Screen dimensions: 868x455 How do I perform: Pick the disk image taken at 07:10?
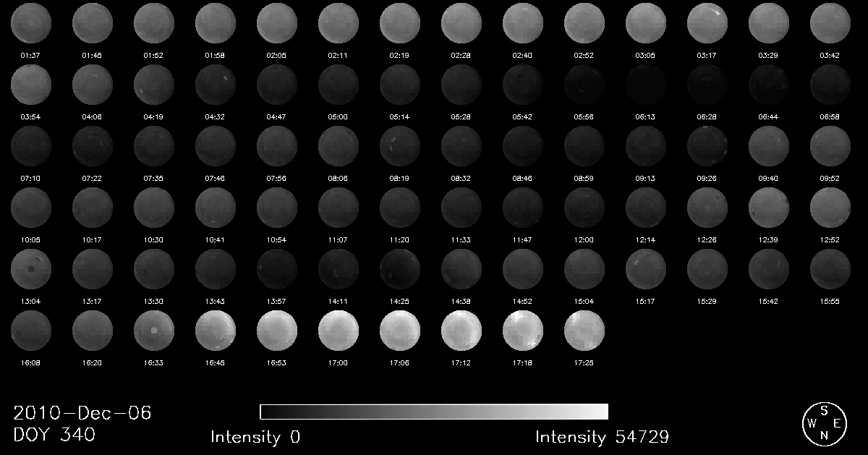click(x=31, y=145)
